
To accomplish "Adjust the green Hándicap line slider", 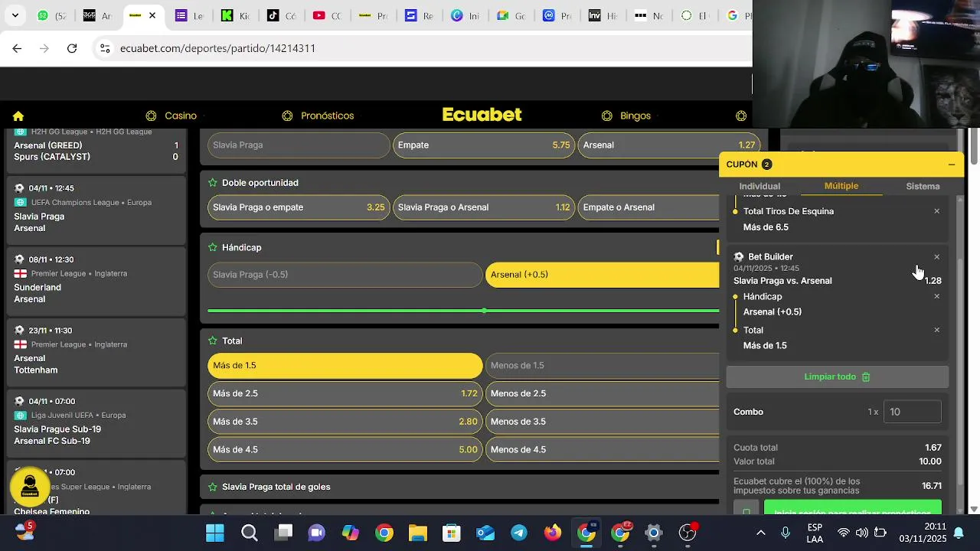I will coord(484,311).
